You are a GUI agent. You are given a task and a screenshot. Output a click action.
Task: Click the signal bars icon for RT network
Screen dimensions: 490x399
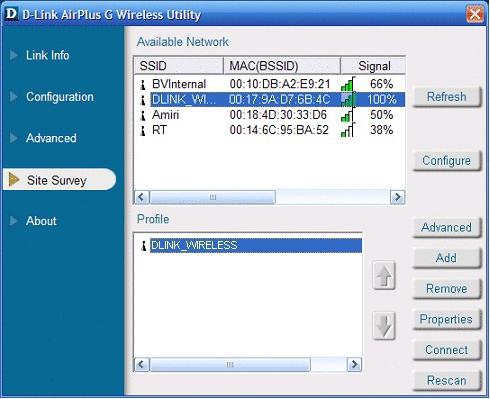(x=348, y=130)
